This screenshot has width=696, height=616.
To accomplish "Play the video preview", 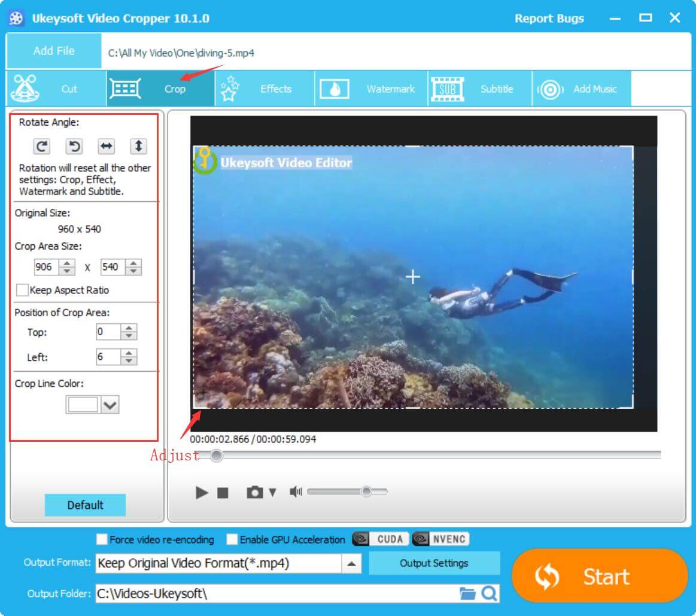I will point(202,492).
